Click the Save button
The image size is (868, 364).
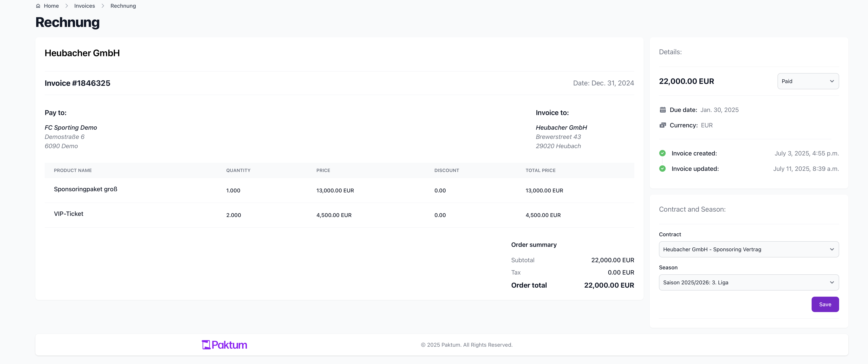[x=825, y=304]
